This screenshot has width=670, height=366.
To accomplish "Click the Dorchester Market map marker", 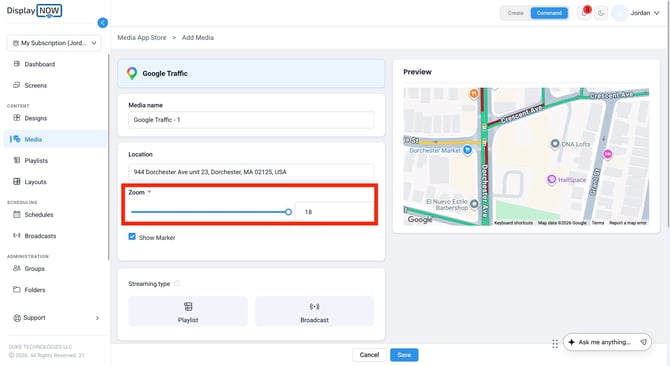I will pos(467,150).
